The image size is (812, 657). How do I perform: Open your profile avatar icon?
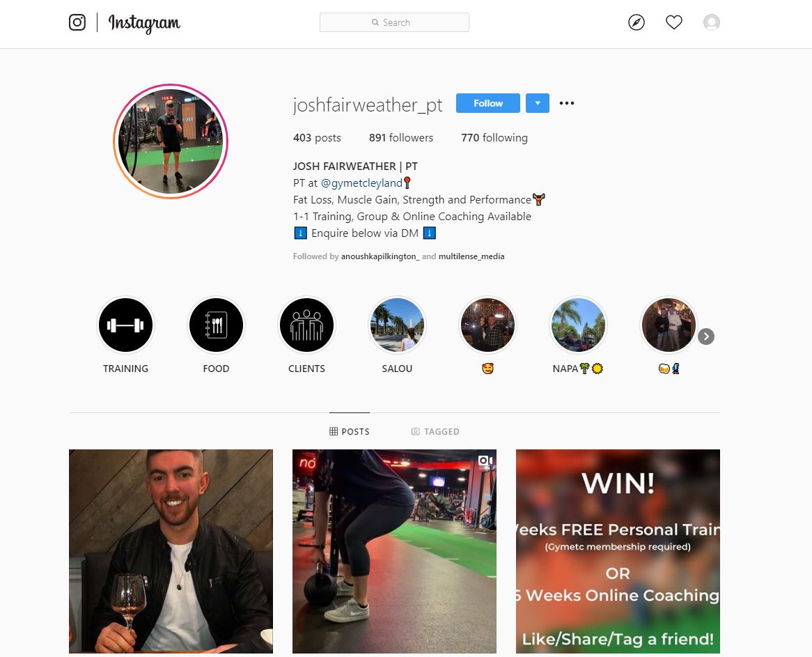(x=712, y=22)
